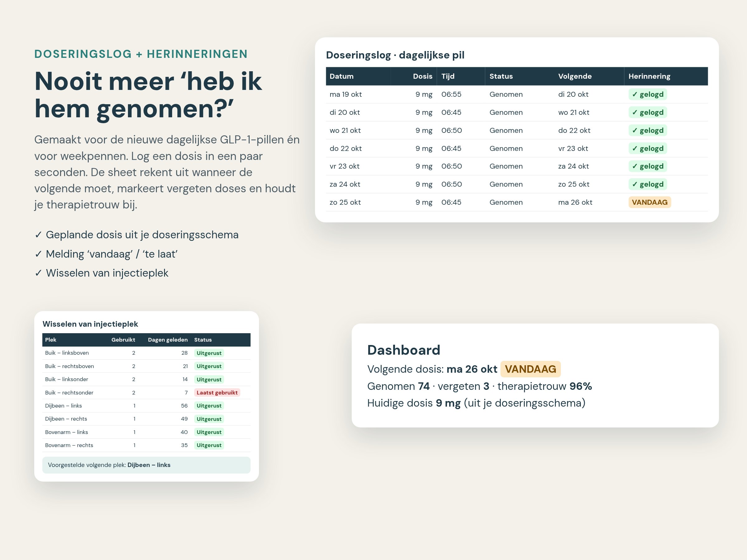Click the 'DOSERINGSLOG + HERINNERINGEN' heading
The image size is (747, 560).
(141, 54)
